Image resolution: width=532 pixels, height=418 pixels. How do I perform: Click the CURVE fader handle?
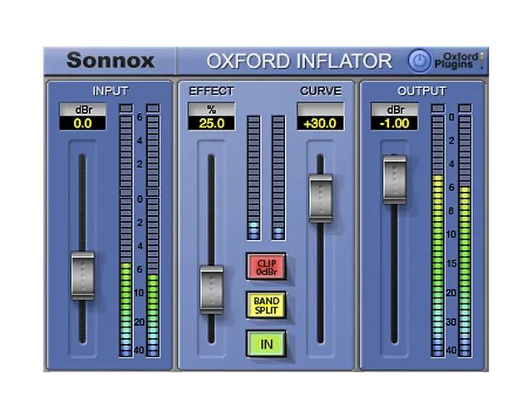[x=321, y=199]
